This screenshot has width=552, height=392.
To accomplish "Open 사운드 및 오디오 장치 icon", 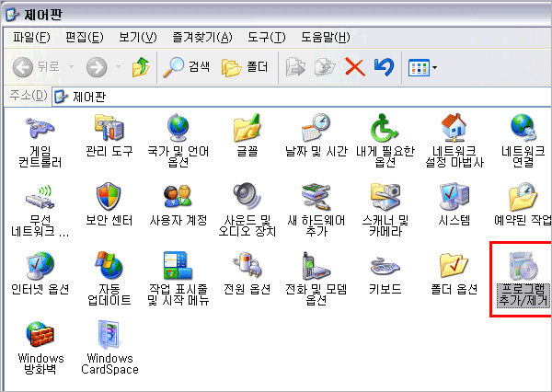I will [x=247, y=197].
